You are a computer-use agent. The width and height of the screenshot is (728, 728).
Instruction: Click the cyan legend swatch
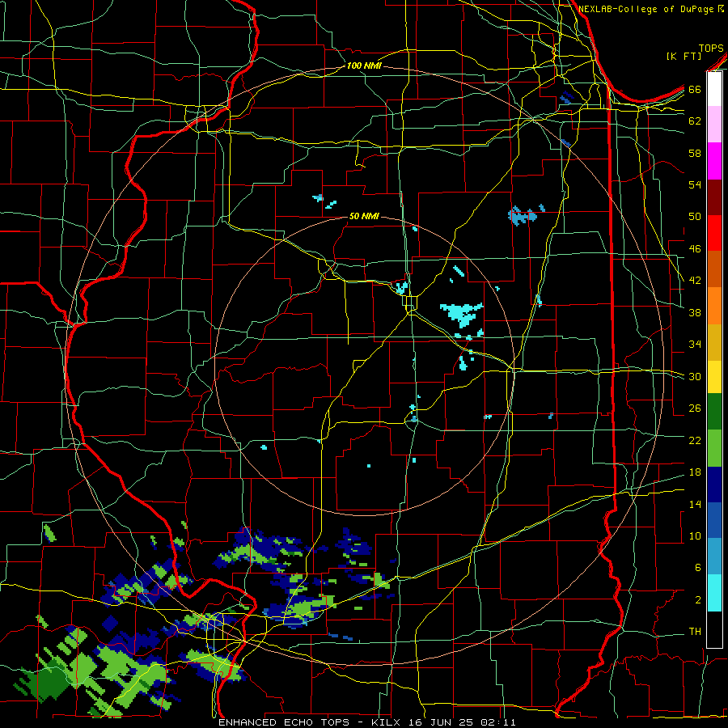pos(714,593)
